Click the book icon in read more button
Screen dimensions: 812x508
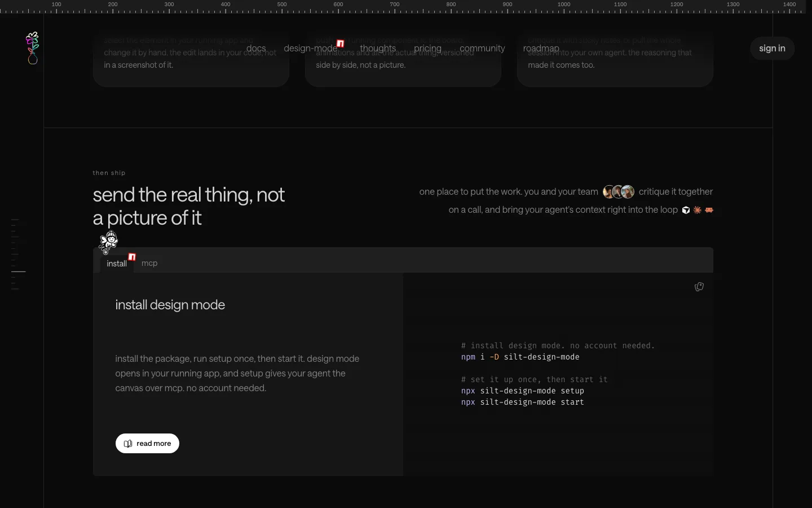128,444
